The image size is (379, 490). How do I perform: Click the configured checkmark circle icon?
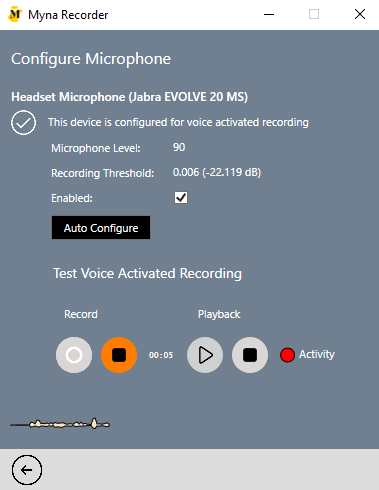(x=23, y=122)
